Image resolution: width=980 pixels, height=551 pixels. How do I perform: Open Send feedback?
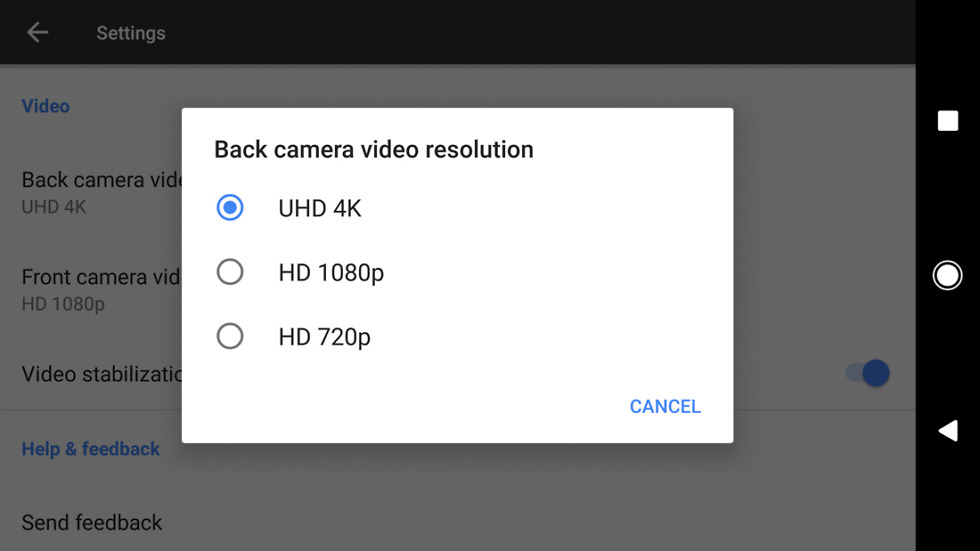pos(92,522)
